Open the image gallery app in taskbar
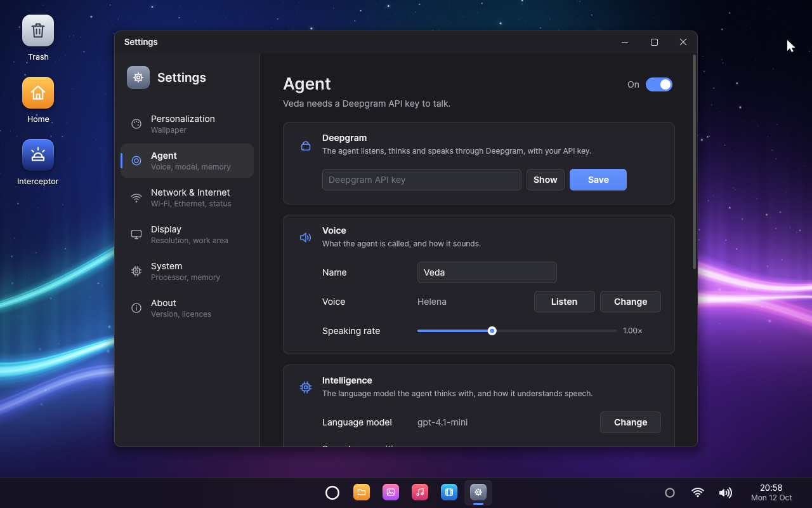 click(x=391, y=492)
